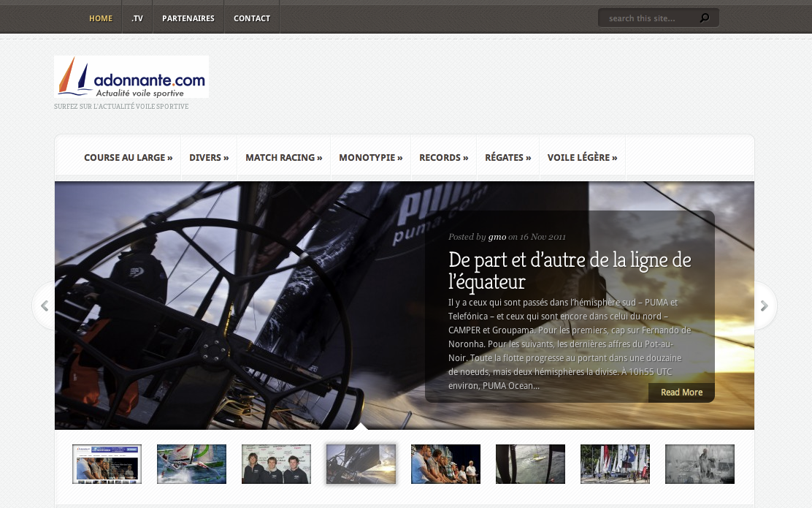Go to previous slide with left arrow
The width and height of the screenshot is (812, 508).
[45, 306]
